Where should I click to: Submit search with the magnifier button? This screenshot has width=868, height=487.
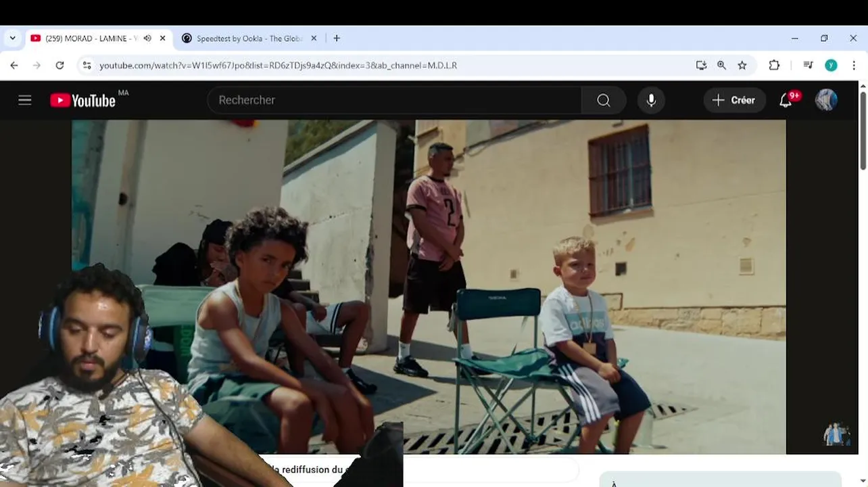point(604,100)
